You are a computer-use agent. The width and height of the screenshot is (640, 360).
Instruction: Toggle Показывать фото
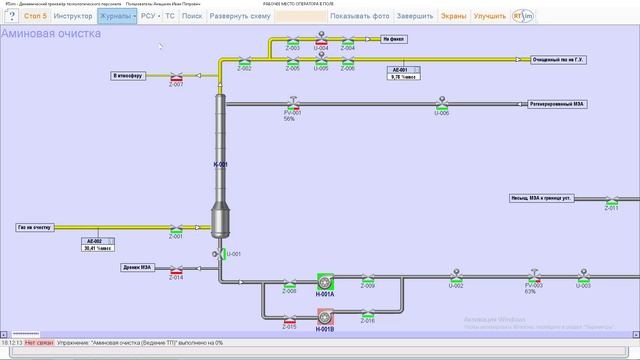pyautogui.click(x=360, y=16)
